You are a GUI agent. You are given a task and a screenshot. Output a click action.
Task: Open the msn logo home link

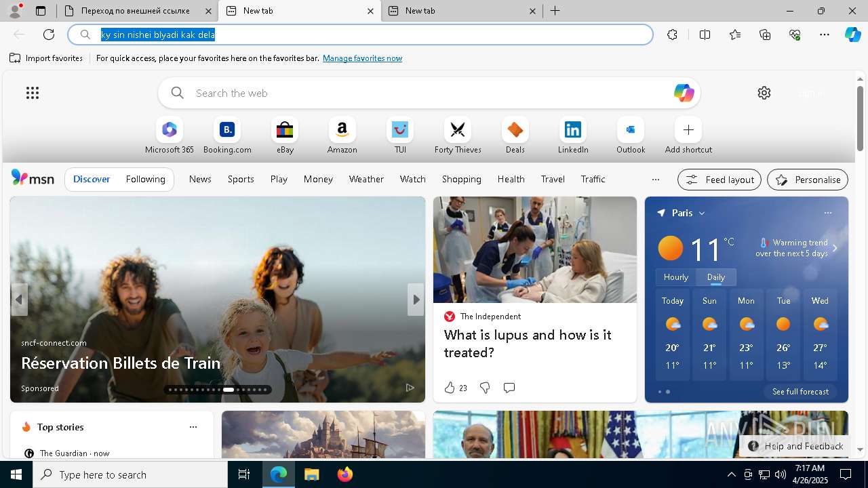tap(33, 178)
